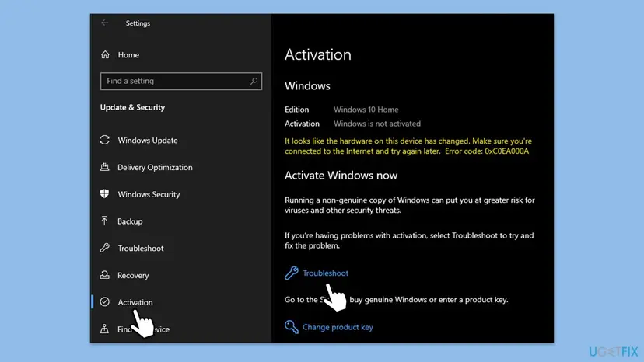The height and width of the screenshot is (362, 644).
Task: Open Recovery section
Action: point(133,276)
